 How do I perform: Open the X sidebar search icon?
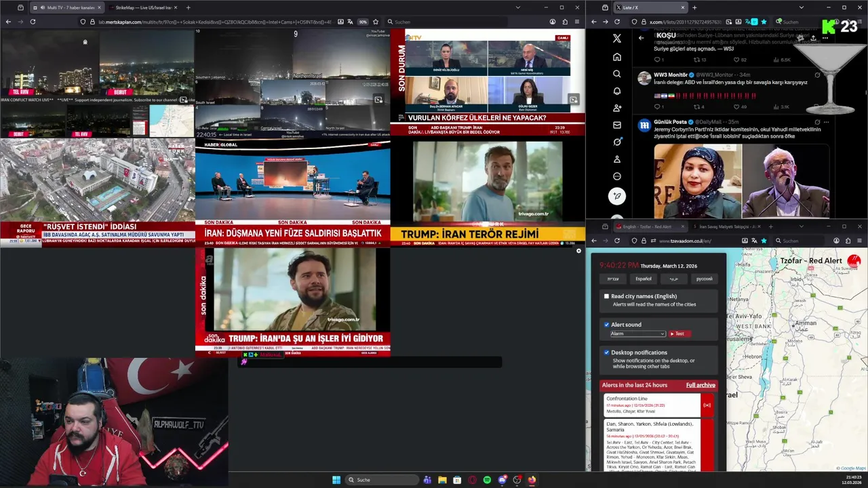pos(616,74)
